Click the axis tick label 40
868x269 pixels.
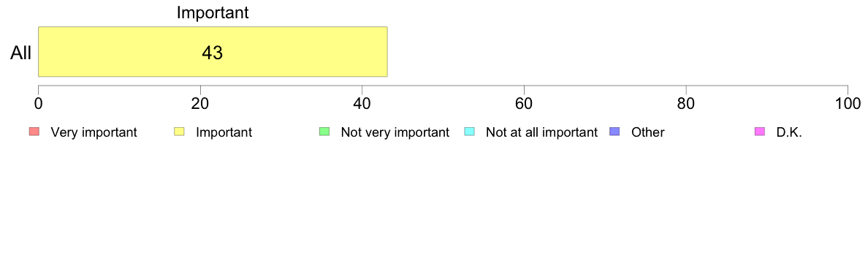(362, 103)
